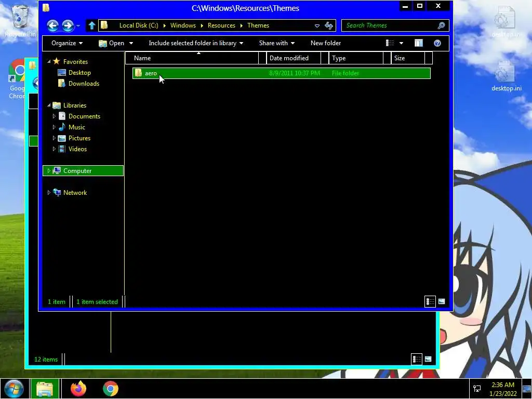This screenshot has width=532, height=399.
Task: Expand arrow after Resources breadcrumb
Action: 241,26
